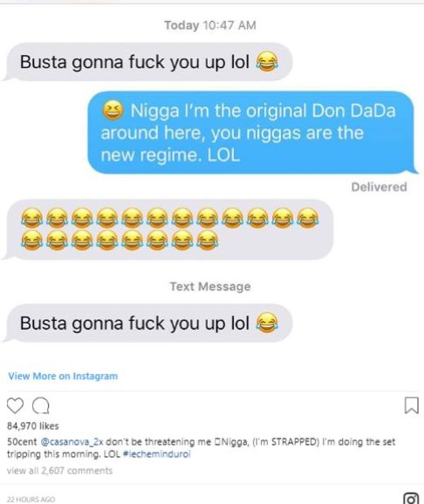Screen dimensions: 424x504
Task: Open the 50cent username in caption
Action: coord(22,442)
